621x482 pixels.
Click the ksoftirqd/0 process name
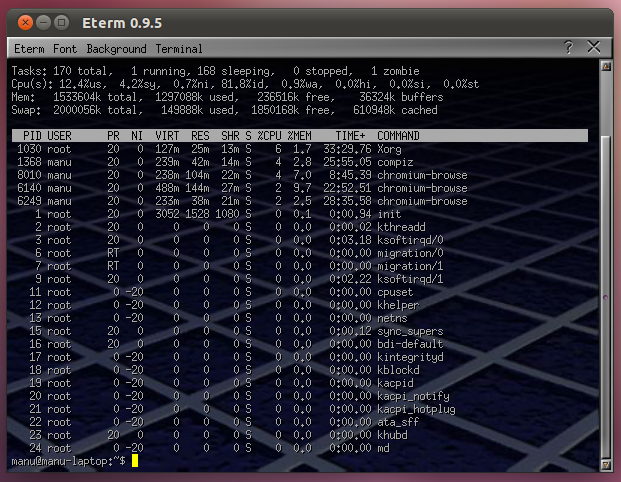pyautogui.click(x=410, y=240)
